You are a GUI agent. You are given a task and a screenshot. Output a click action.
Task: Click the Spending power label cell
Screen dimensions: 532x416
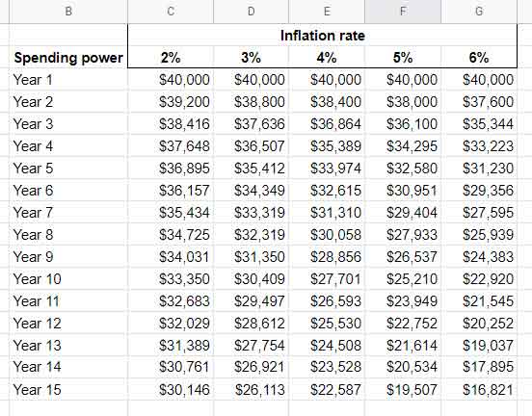pyautogui.click(x=68, y=58)
